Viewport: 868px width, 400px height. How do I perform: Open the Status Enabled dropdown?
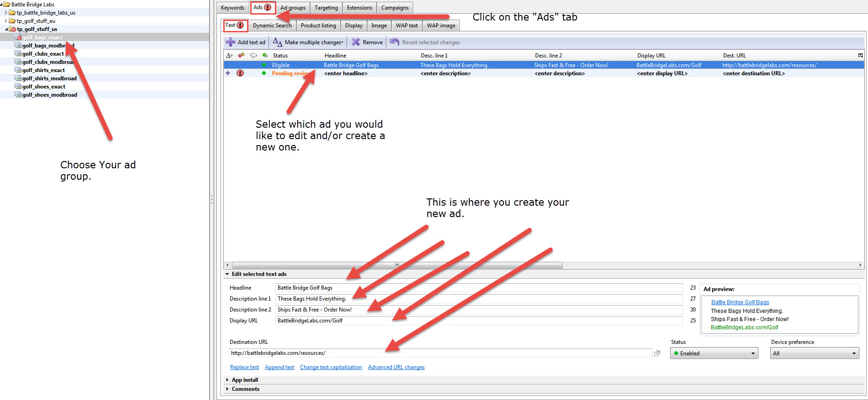tap(714, 353)
